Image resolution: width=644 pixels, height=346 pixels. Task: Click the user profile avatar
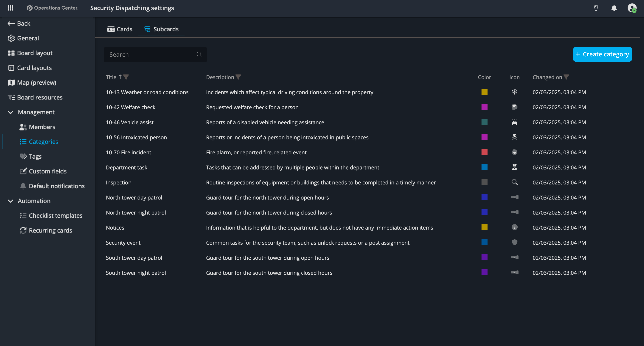(x=632, y=8)
